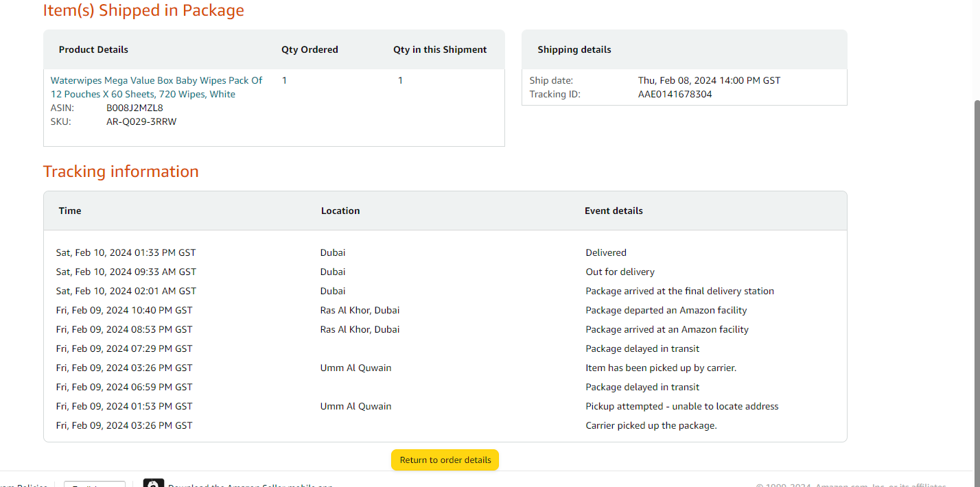Open the Waterwipes Mega Value Box product link
The width and height of the screenshot is (980, 487).
click(156, 87)
